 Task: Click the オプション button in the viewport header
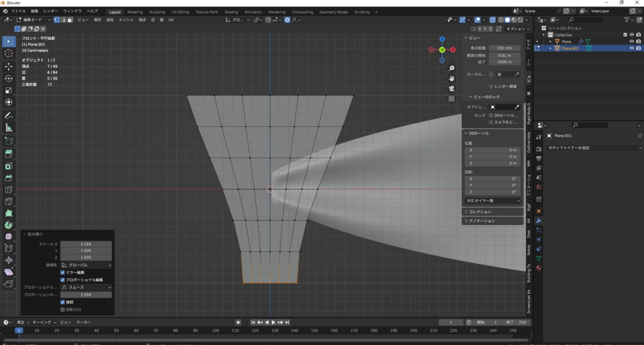coord(518,28)
